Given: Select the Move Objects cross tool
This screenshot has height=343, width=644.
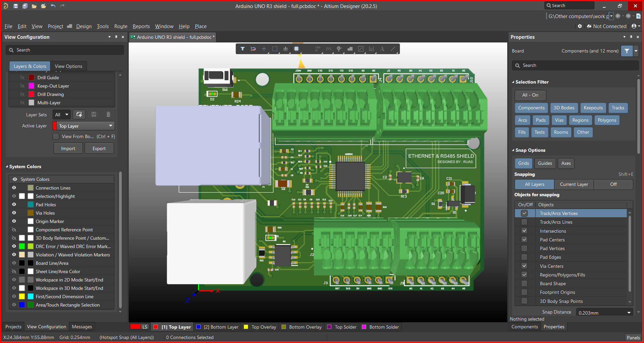Looking at the screenshot, I should [264, 49].
